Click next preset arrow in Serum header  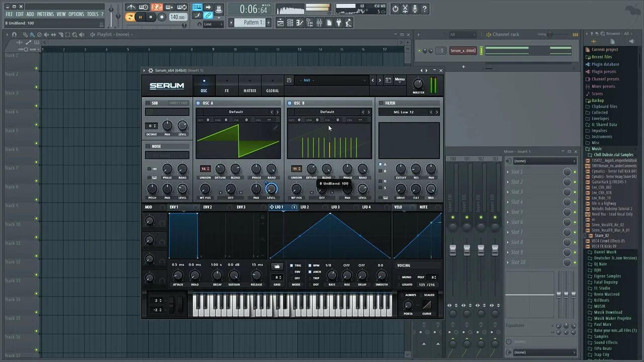379,80
